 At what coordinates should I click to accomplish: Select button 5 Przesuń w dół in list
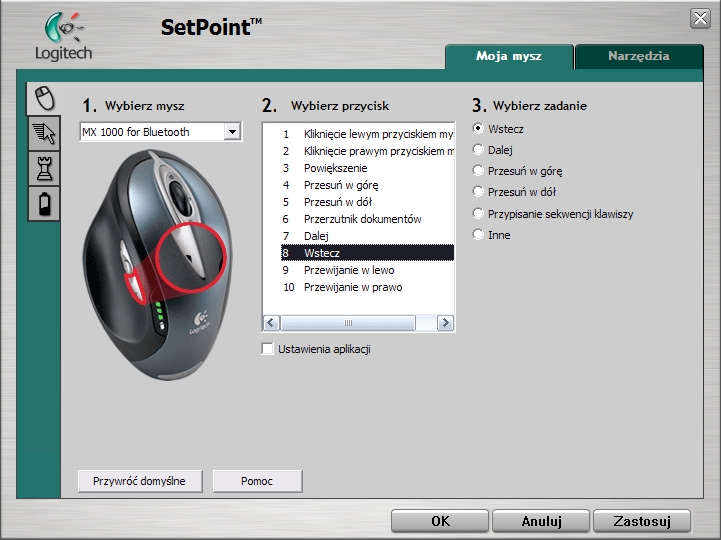point(367,202)
